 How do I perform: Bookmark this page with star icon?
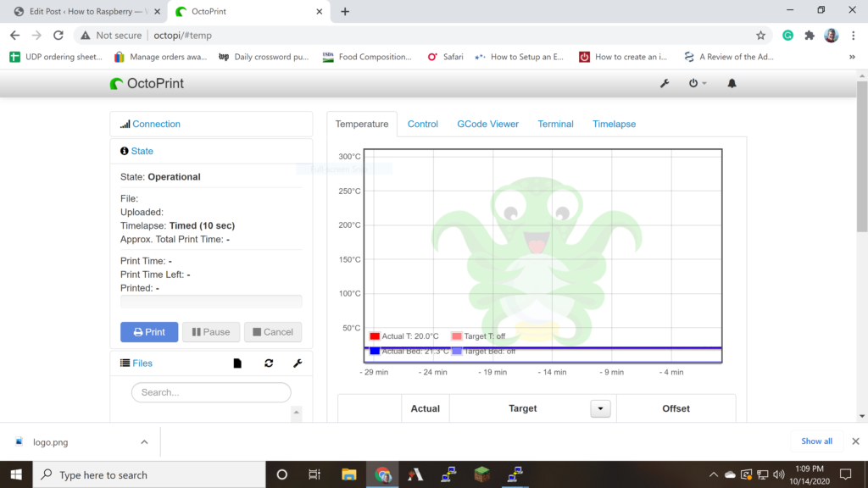760,36
